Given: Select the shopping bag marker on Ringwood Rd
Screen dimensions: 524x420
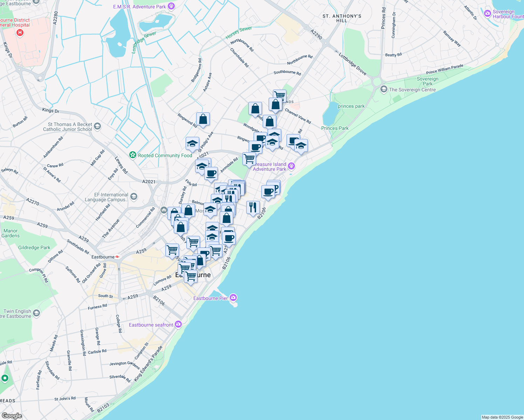Looking at the screenshot, I should (203, 120).
